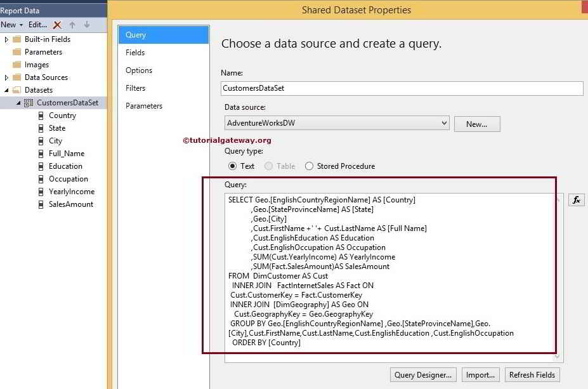The height and width of the screenshot is (389, 588).
Task: Choose the Stored Procedure radio button
Action: [x=310, y=166]
